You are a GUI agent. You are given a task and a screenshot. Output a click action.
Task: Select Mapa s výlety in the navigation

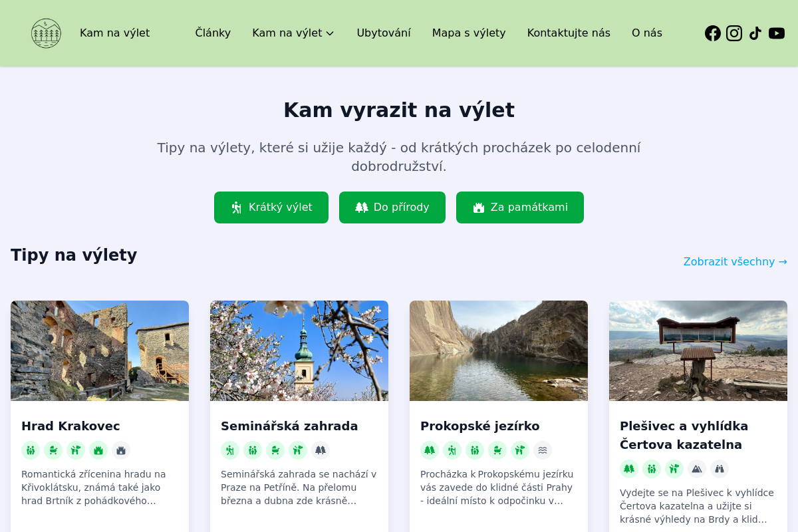coord(469,33)
